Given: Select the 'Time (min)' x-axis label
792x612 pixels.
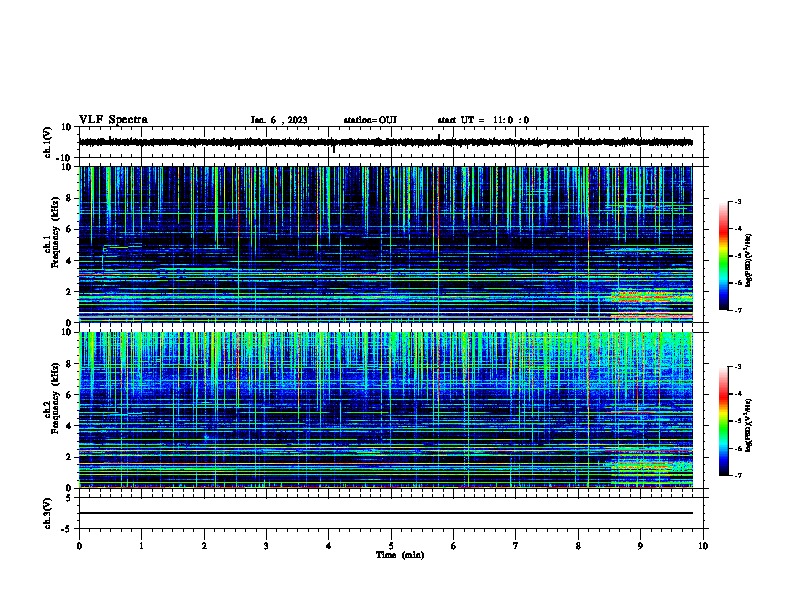Looking at the screenshot, I should (x=400, y=555).
